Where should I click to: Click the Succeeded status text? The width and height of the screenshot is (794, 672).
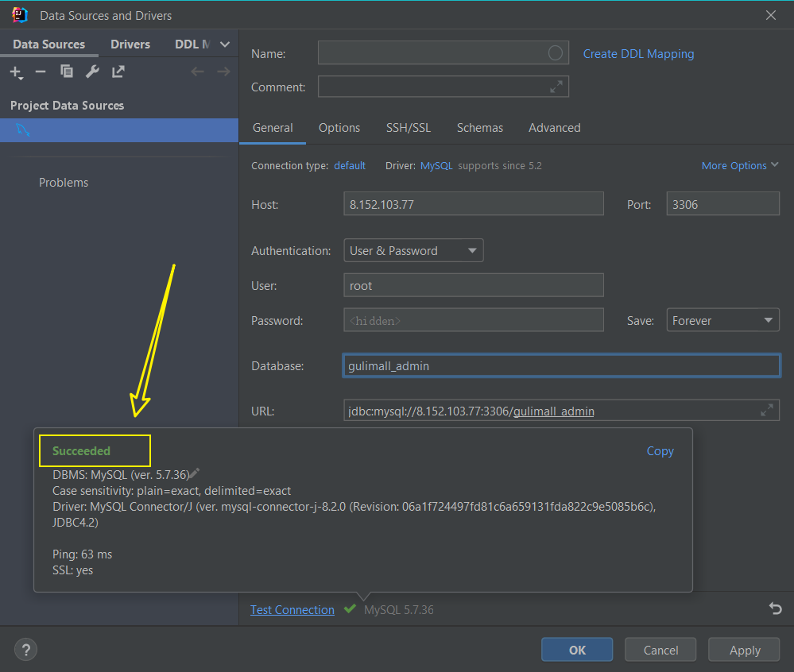click(x=81, y=450)
